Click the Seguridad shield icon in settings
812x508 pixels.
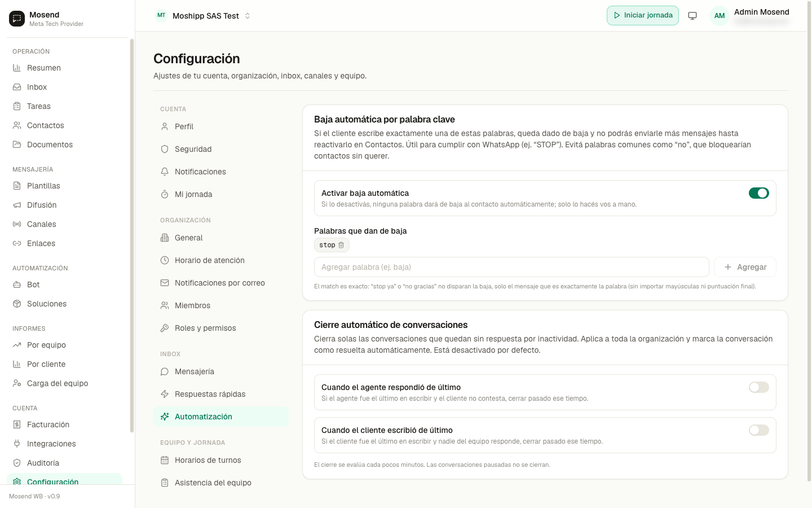(x=165, y=149)
